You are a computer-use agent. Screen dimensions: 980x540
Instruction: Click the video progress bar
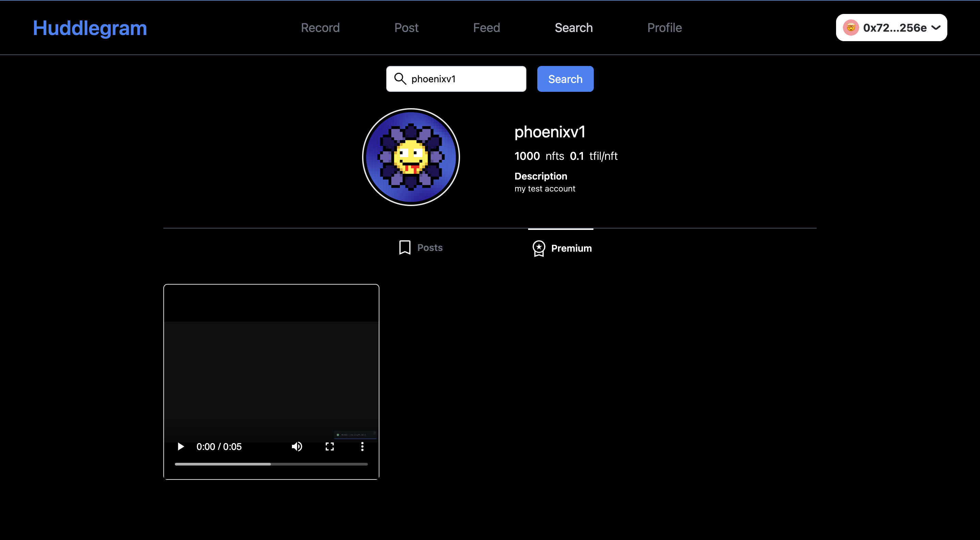click(x=271, y=464)
